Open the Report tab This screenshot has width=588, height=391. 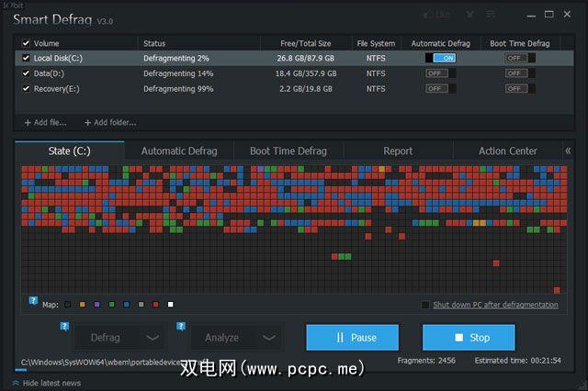397,151
